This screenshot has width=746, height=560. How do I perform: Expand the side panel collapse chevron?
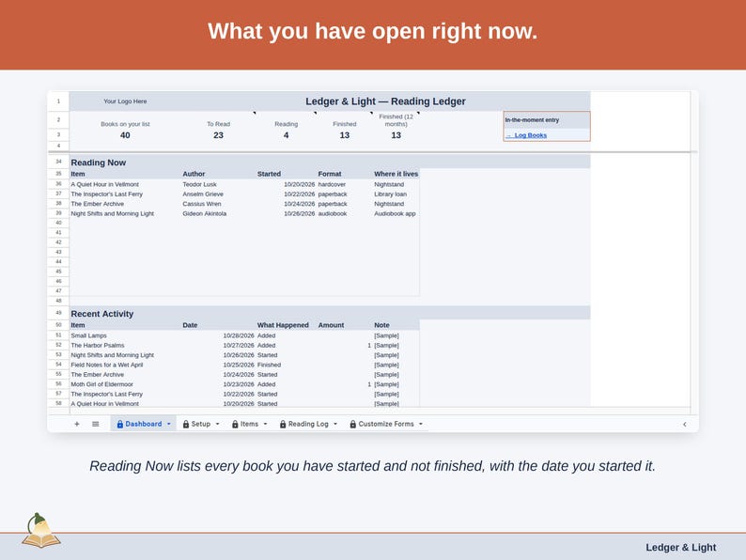tap(685, 424)
